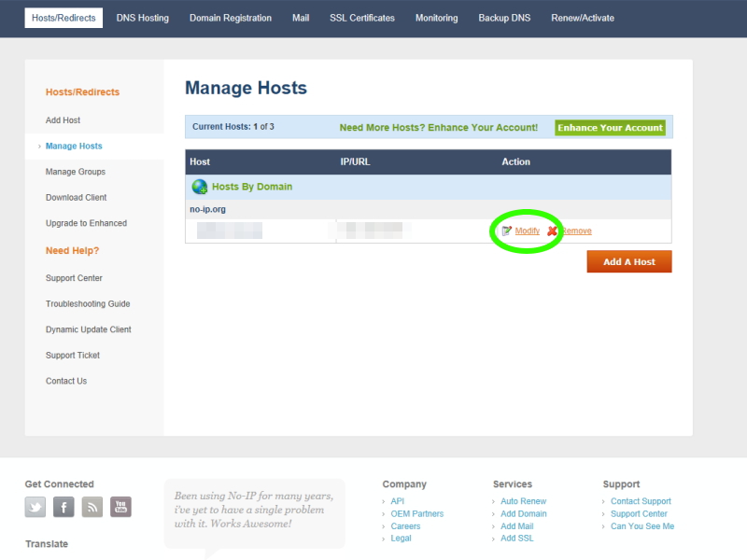Open the Troubleshooting Guide link

click(x=88, y=304)
